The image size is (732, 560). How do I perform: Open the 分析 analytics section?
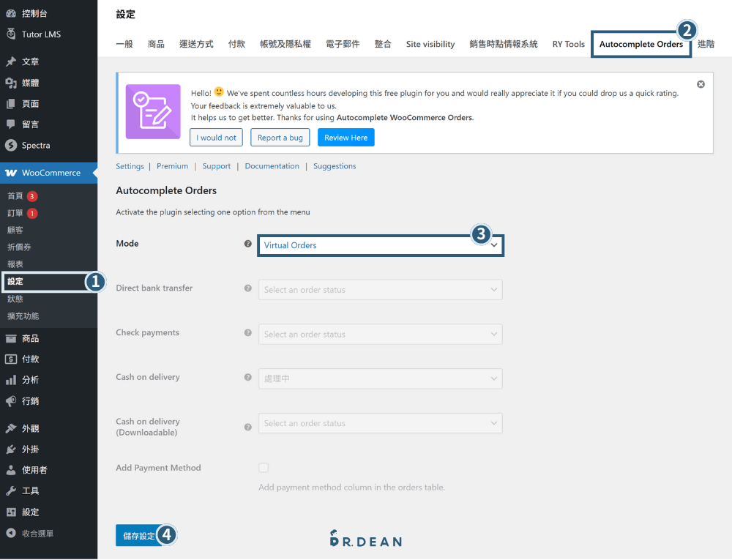(x=32, y=379)
